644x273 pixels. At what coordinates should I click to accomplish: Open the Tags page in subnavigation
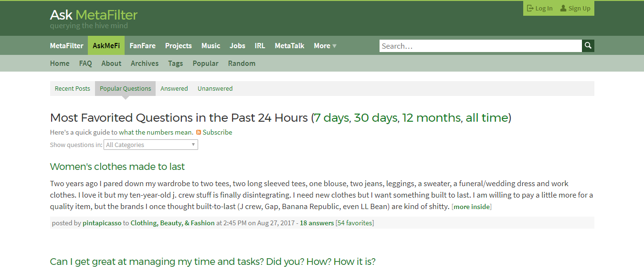pyautogui.click(x=175, y=63)
